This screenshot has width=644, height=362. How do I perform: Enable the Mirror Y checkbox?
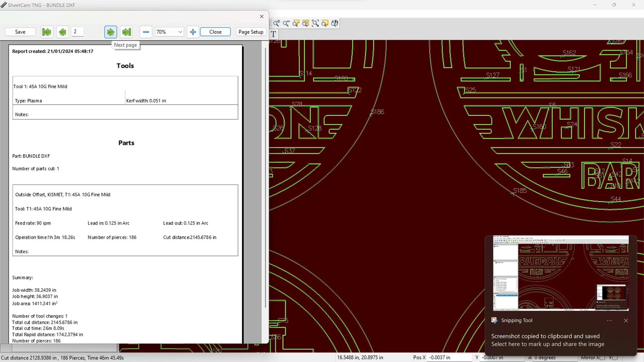click(615, 357)
